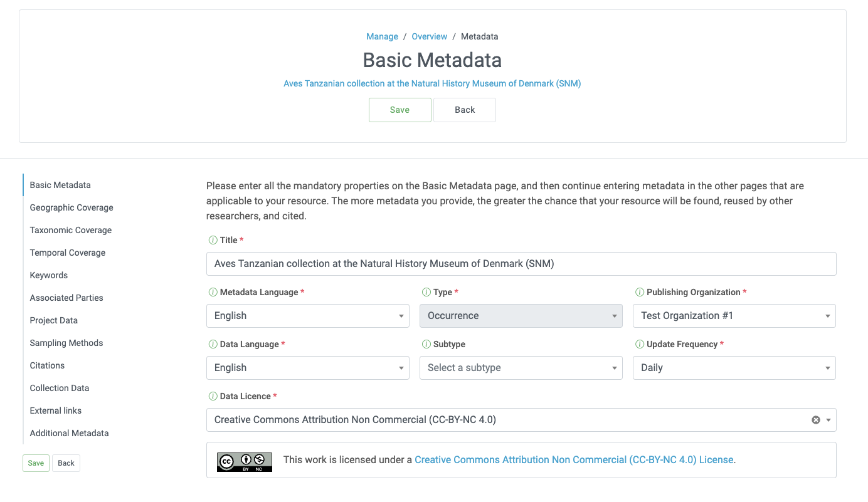Open the Update Frequency dropdown showing Daily

pyautogui.click(x=734, y=368)
